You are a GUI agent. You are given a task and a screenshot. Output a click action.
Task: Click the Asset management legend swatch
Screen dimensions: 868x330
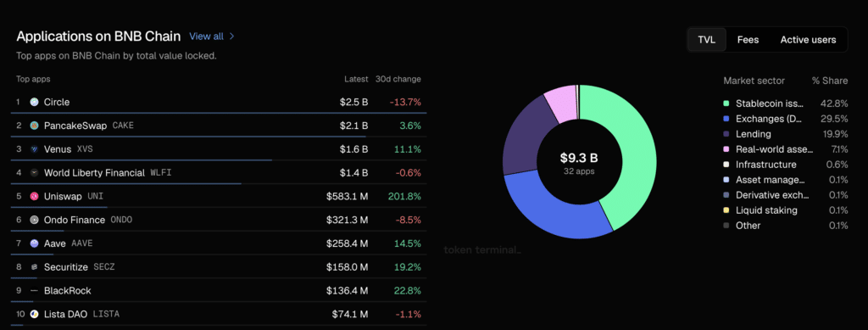(726, 179)
